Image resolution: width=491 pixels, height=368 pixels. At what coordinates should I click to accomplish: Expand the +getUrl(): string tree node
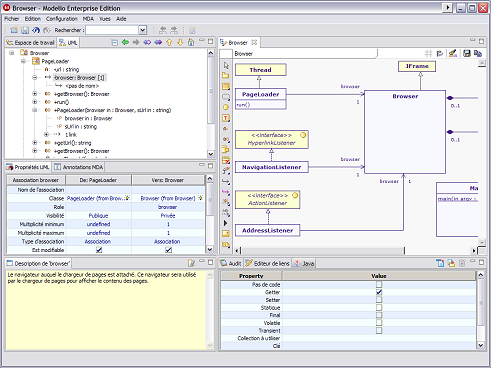tap(35, 143)
